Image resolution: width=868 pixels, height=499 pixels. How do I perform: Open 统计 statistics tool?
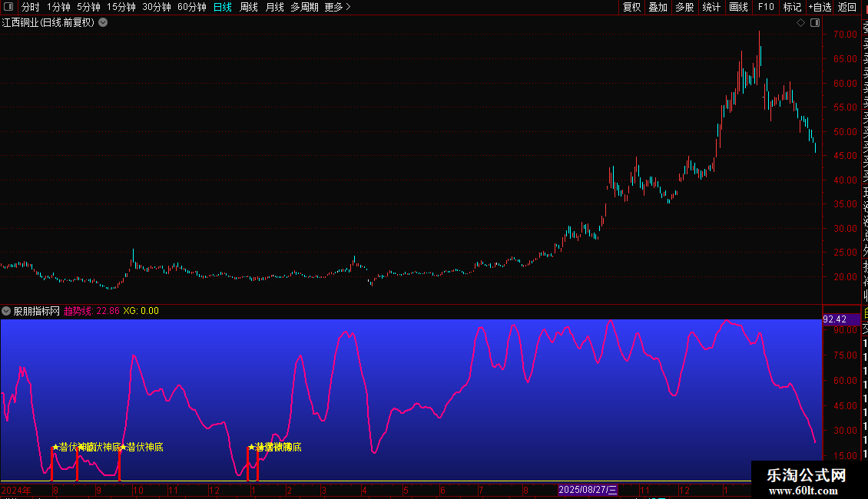(x=711, y=7)
